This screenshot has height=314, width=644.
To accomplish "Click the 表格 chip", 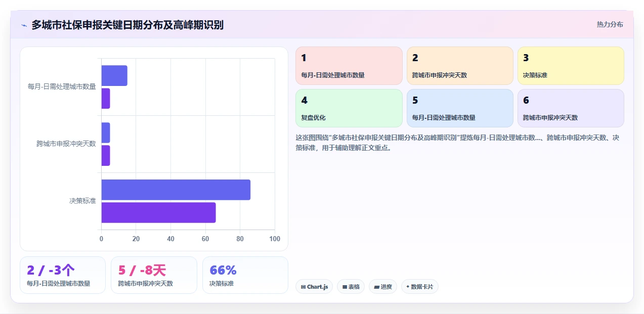I will [x=351, y=287].
